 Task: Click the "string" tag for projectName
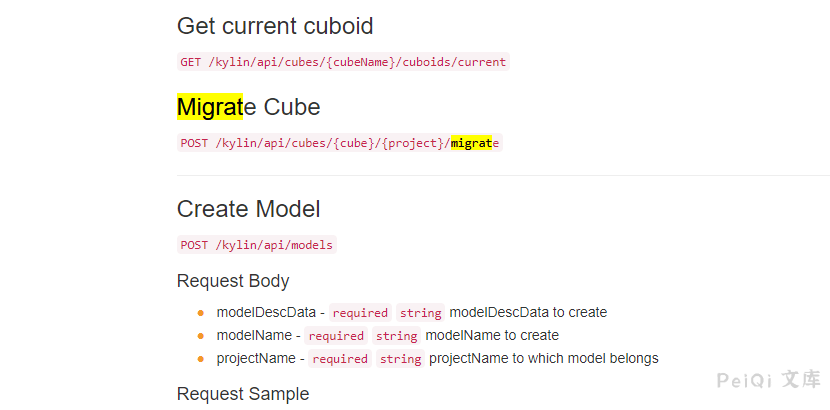401,359
